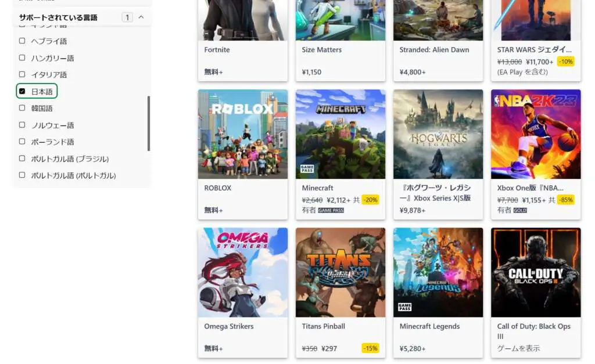The width and height of the screenshot is (595, 364).
Task: Enable the 韓国語 language checkbox
Action: pos(23,108)
